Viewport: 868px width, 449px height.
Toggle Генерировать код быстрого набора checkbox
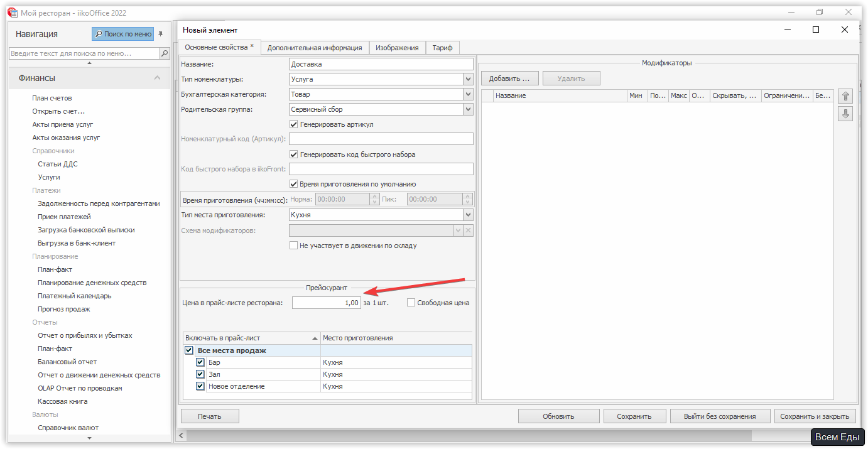(x=293, y=154)
